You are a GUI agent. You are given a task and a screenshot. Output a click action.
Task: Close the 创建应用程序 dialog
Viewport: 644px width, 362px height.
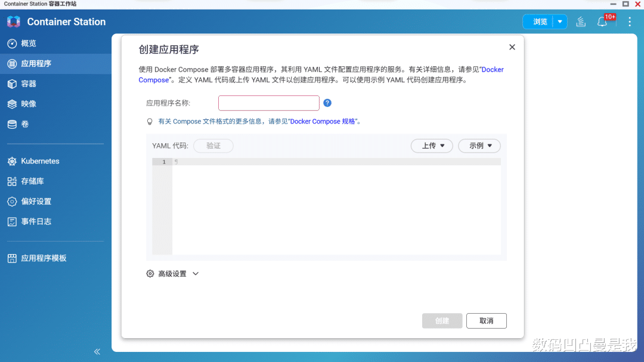(512, 47)
